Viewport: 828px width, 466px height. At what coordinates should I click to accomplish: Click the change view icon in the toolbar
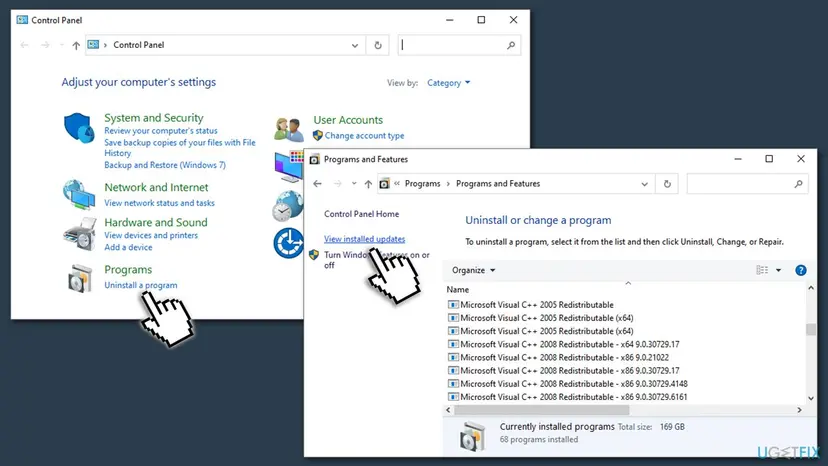click(762, 270)
